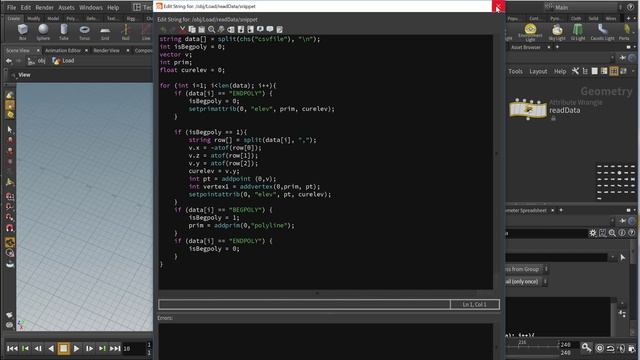The height and width of the screenshot is (360, 640).
Task: Open the Run Over detail (only once) dropdown
Action: click(x=527, y=282)
